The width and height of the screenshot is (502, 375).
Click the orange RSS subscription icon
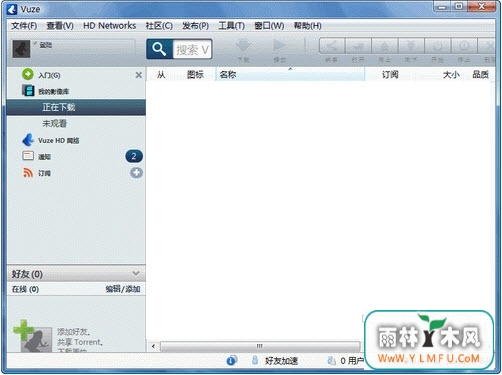click(x=28, y=172)
